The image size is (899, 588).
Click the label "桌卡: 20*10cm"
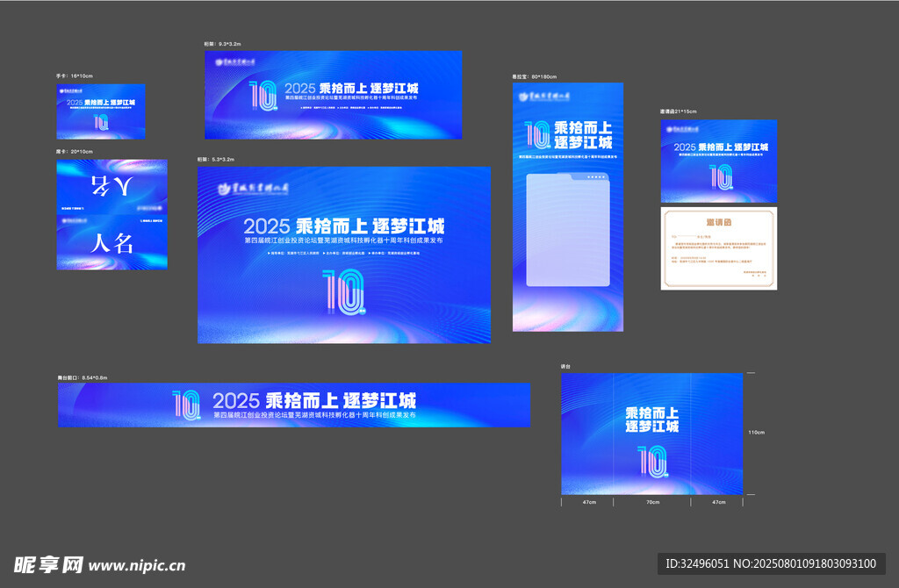click(x=75, y=151)
